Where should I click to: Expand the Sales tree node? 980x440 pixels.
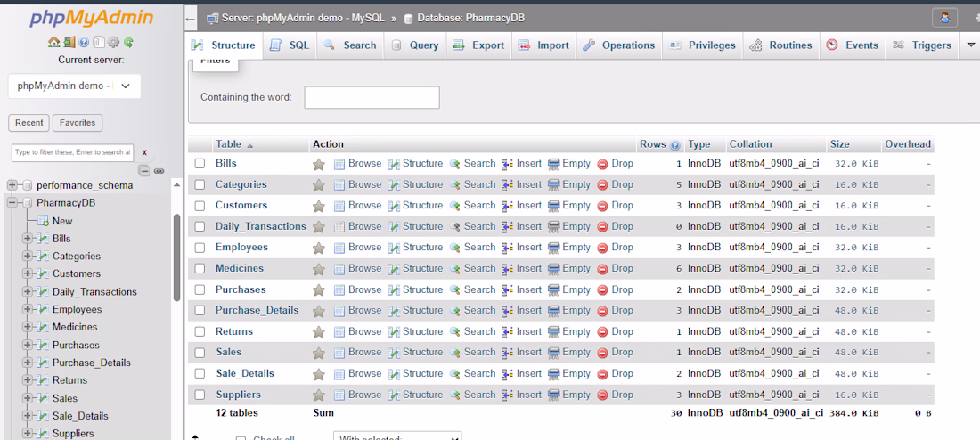pyautogui.click(x=27, y=398)
